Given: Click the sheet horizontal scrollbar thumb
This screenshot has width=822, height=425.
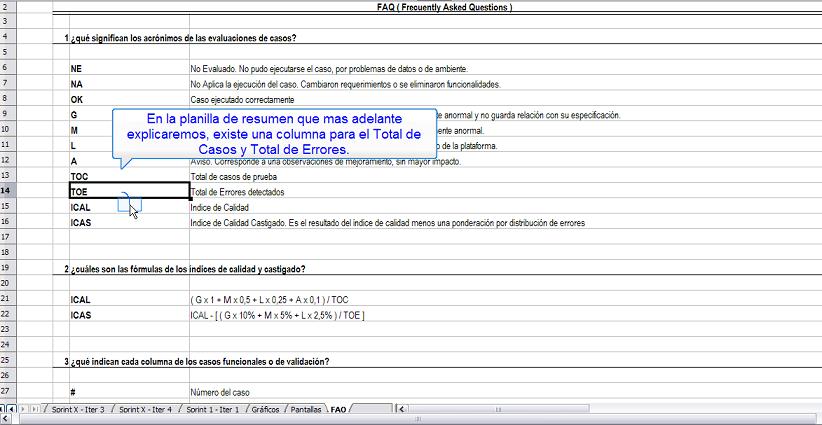Looking at the screenshot, I should point(498,409).
